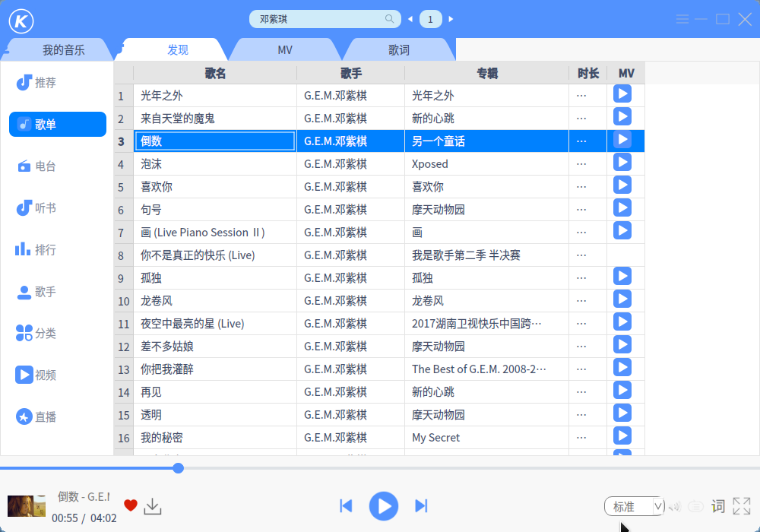The width and height of the screenshot is (760, 532).
Task: Open the 标准 quality dropdown
Action: (635, 507)
